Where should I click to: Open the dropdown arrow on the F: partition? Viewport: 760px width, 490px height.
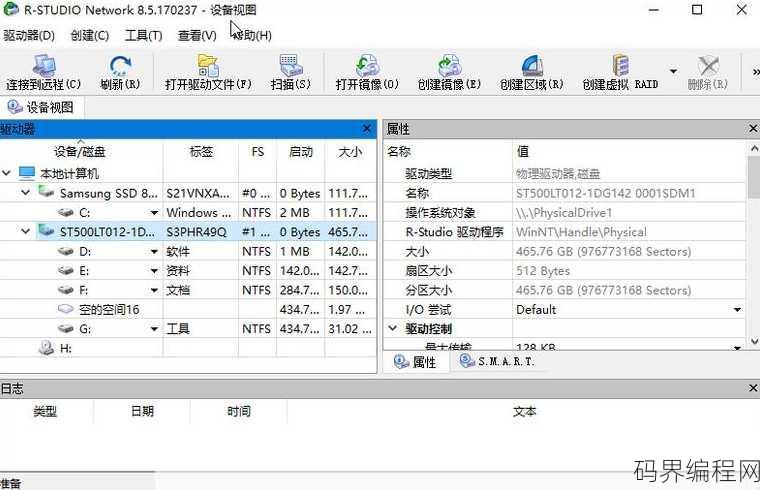pos(154,290)
